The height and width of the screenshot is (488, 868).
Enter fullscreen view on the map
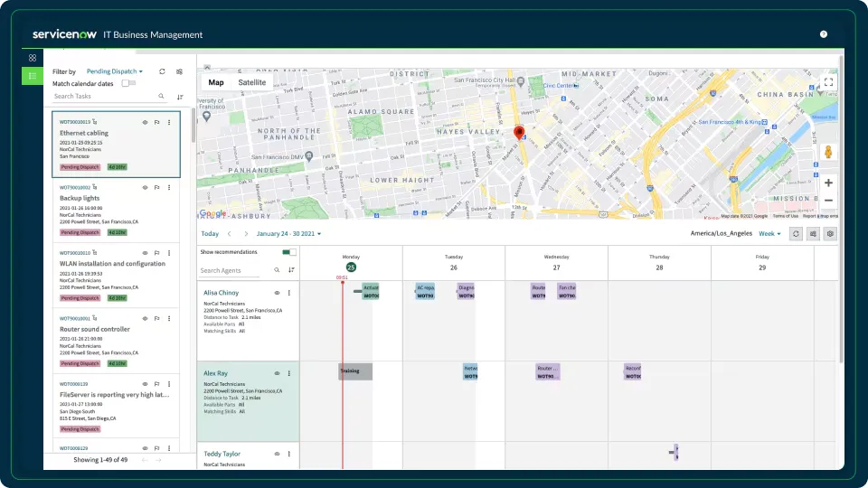click(x=828, y=82)
